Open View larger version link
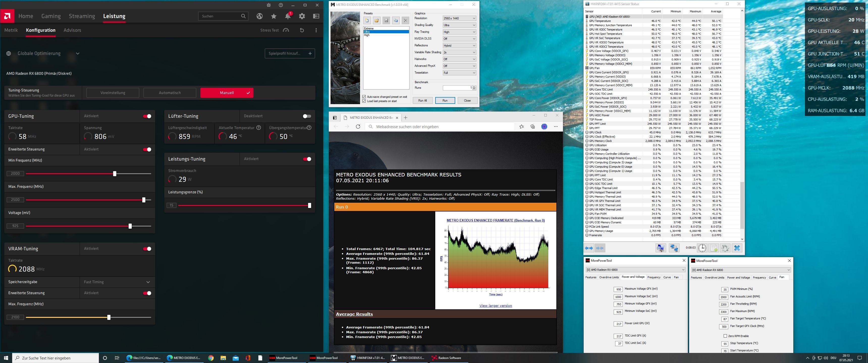The image size is (868, 363). click(496, 306)
